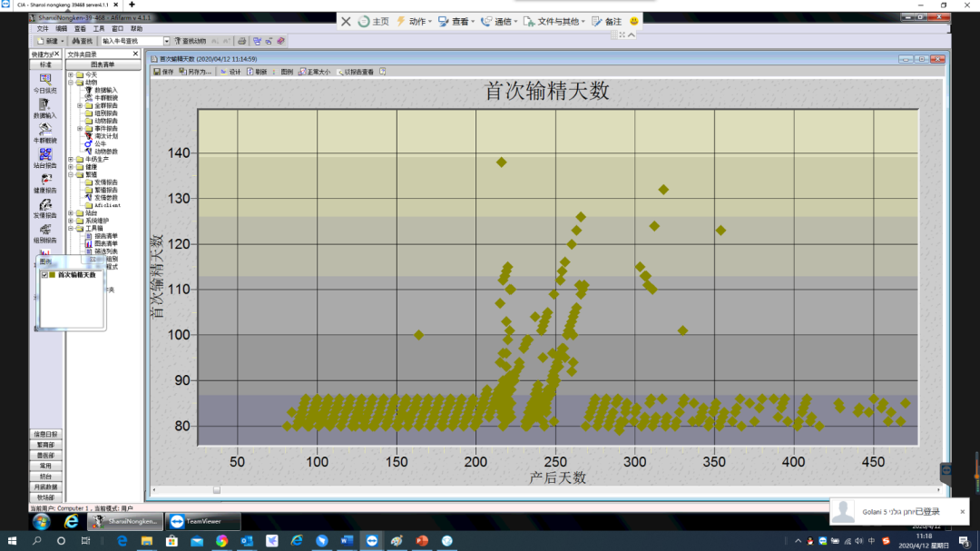Screen dimensions: 980x551
Task: Select 图表清单 tree item under 工具箱
Action: click(105, 244)
